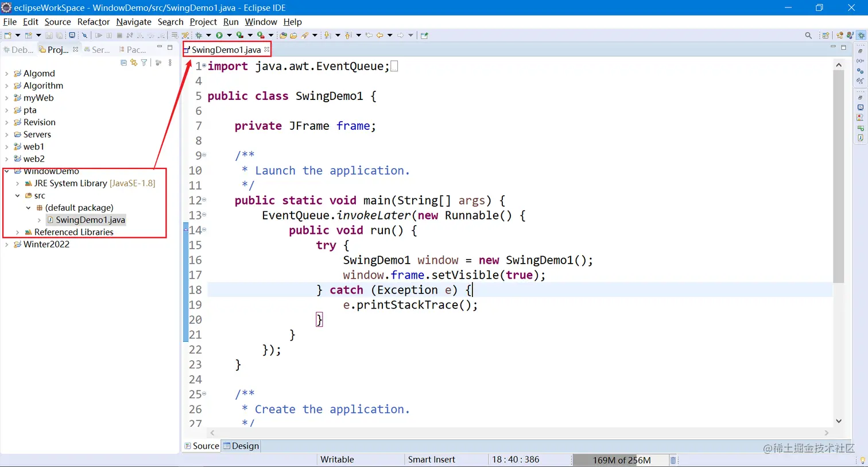This screenshot has height=467, width=868.
Task: Click the Coverage launch icon
Action: pyautogui.click(x=240, y=35)
